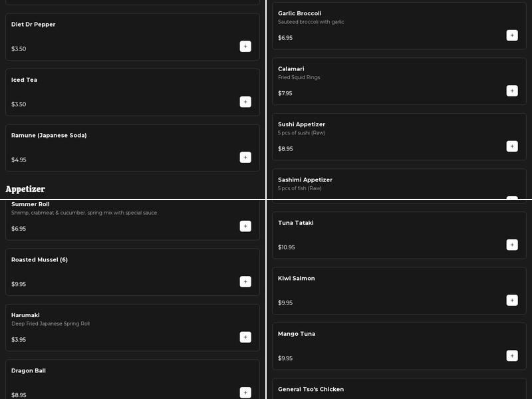Screen dimensions: 532x399
Task: Click the Calamari item title
Action: pyautogui.click(x=291, y=69)
